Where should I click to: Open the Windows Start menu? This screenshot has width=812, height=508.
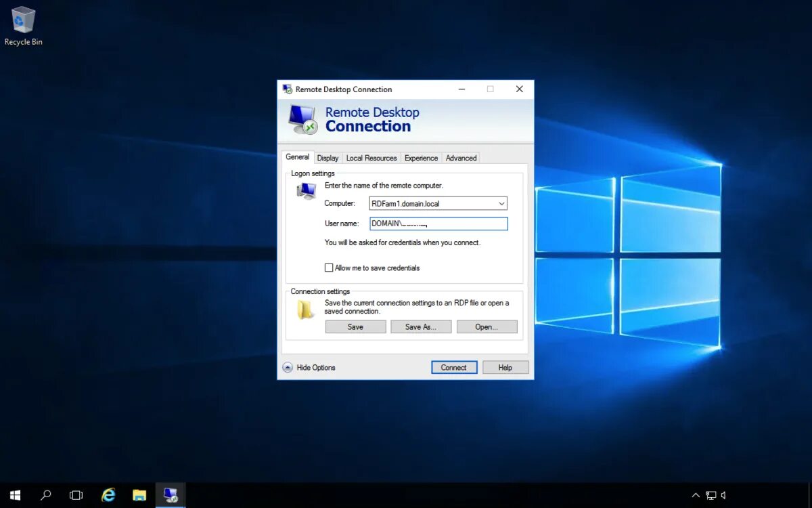[15, 495]
